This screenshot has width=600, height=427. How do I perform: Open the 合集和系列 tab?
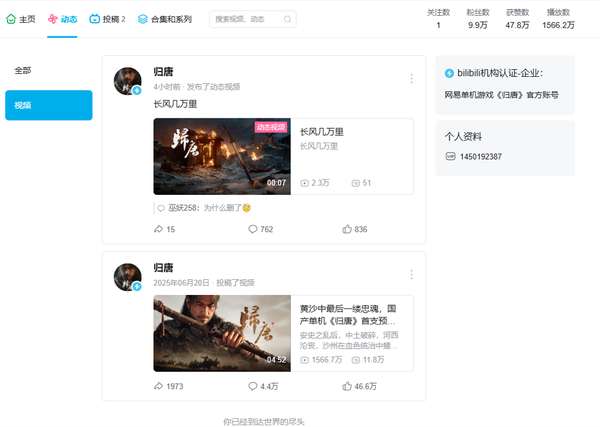[x=165, y=19]
